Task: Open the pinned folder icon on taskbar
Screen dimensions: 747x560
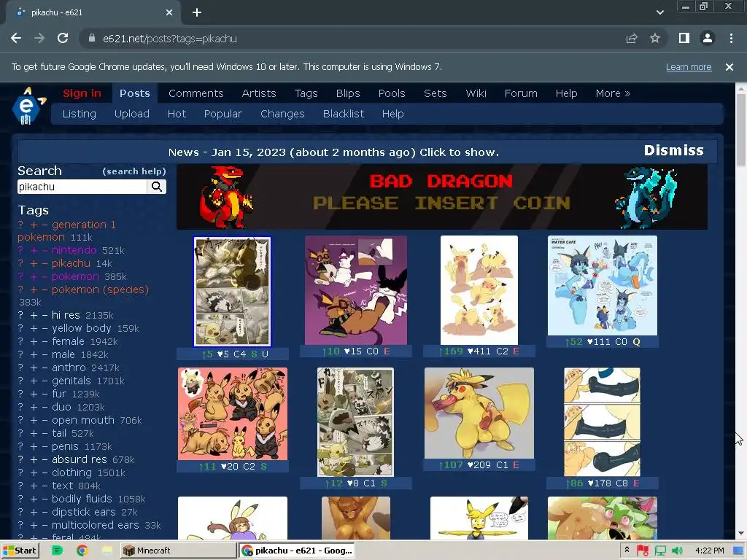Action: pyautogui.click(x=107, y=551)
